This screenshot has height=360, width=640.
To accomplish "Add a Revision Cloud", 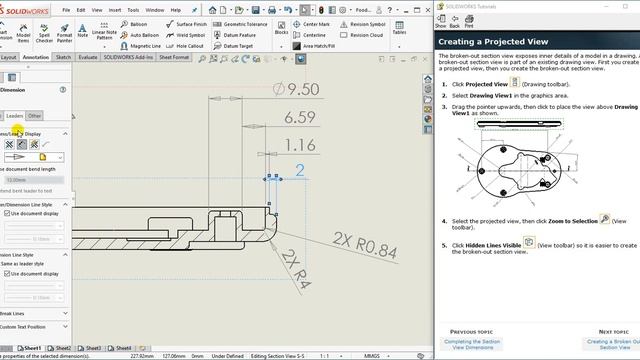I will point(361,35).
